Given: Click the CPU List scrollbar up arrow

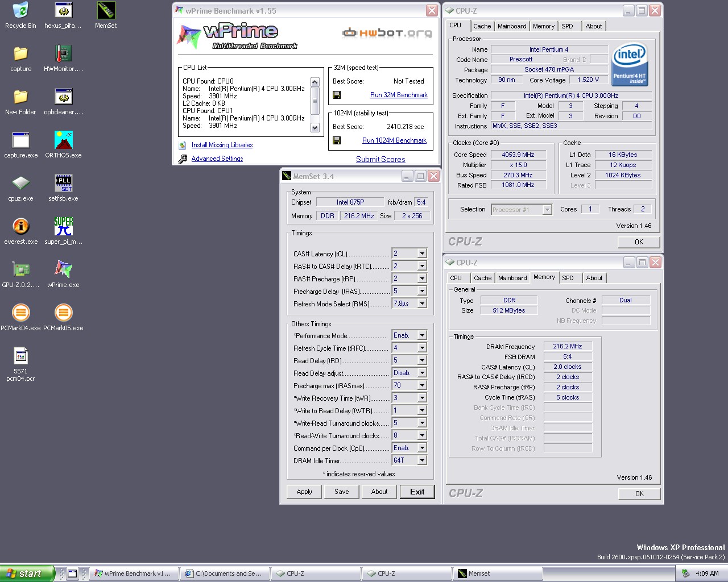Looking at the screenshot, I should click(315, 82).
